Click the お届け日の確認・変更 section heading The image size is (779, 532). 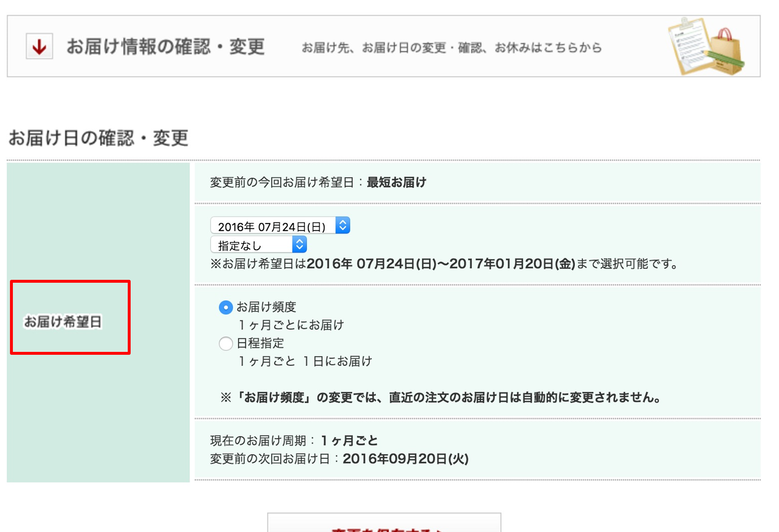pos(98,138)
